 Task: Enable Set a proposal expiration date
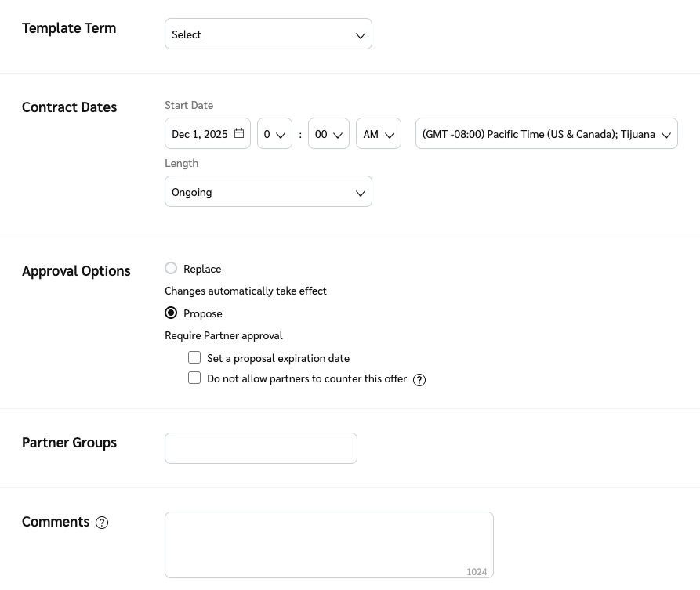(x=194, y=358)
